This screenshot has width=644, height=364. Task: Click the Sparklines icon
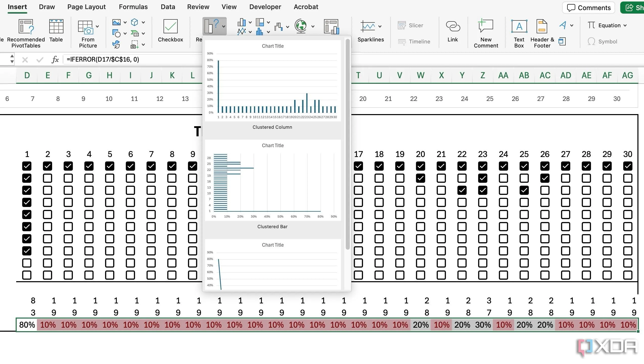(368, 26)
